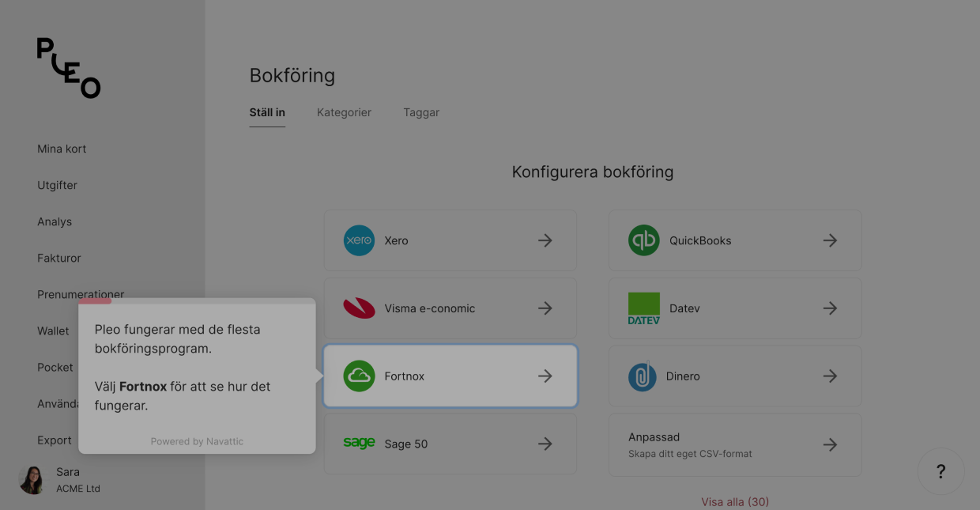Open the Xero row arrow

point(545,240)
